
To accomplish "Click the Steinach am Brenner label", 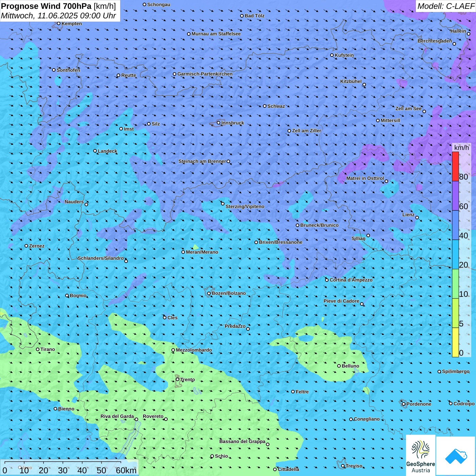I will coord(202,161).
